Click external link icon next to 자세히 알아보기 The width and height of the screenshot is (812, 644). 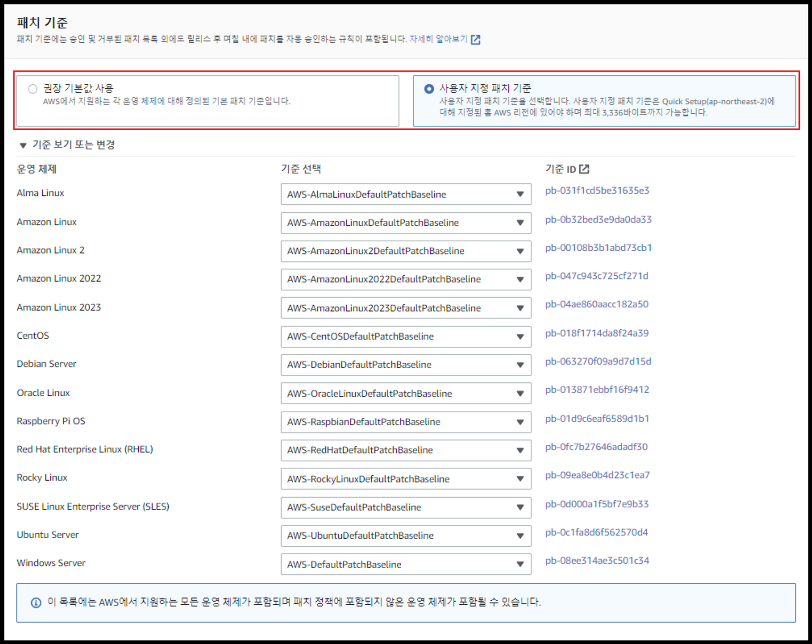coord(475,40)
